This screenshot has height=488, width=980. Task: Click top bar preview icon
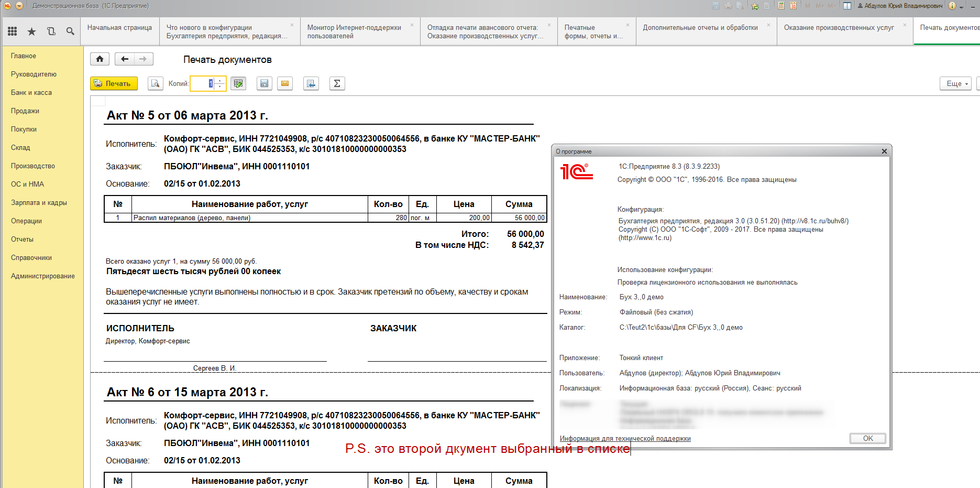coord(740,6)
